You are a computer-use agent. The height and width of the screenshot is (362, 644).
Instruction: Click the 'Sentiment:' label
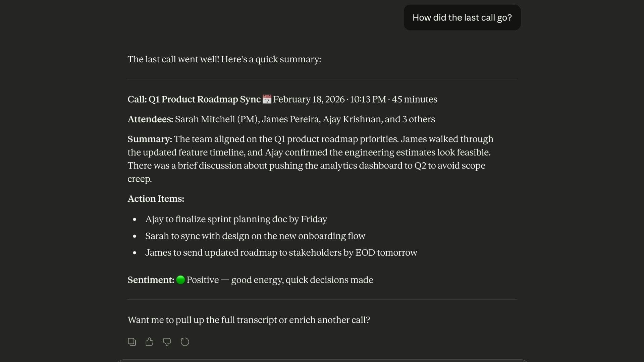(150, 280)
